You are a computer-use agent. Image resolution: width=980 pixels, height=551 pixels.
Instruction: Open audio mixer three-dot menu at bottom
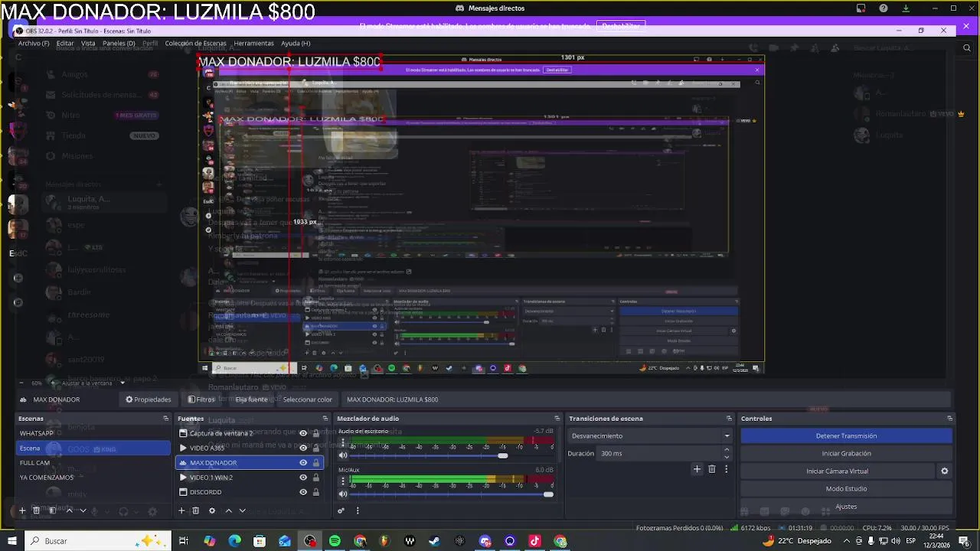click(x=358, y=510)
